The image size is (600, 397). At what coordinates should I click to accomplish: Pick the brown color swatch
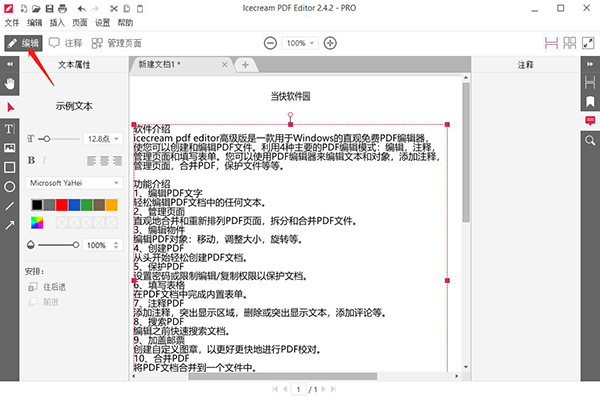(99, 205)
